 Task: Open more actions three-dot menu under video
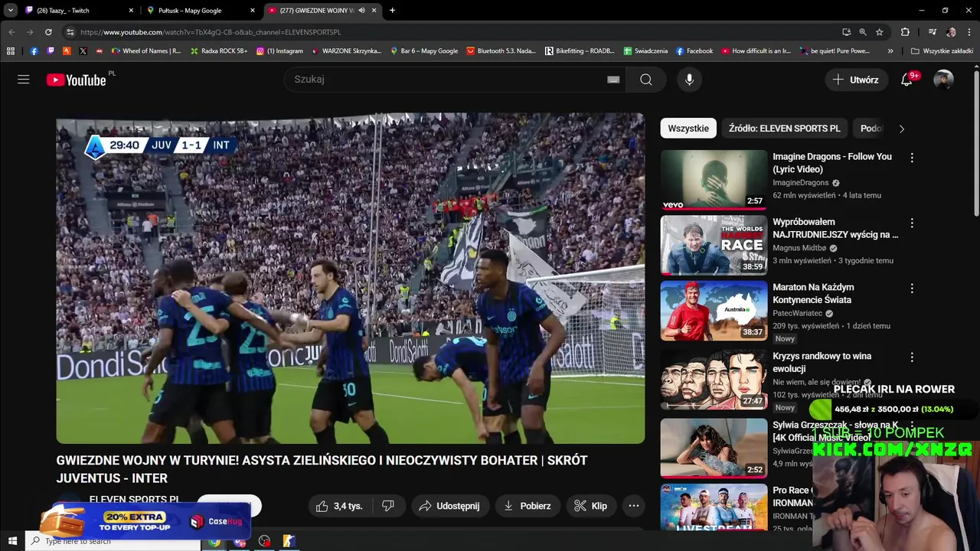click(x=634, y=506)
